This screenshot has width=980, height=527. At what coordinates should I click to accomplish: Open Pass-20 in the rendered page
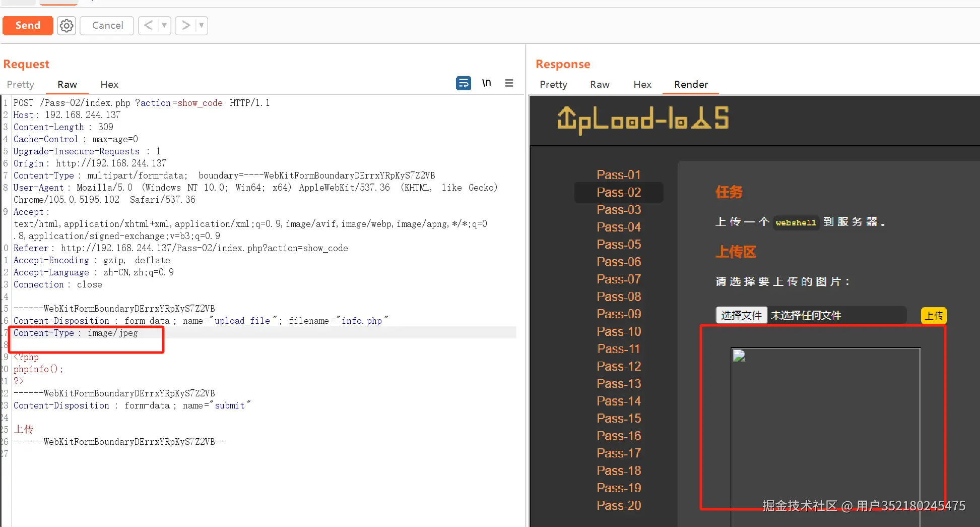click(619, 505)
